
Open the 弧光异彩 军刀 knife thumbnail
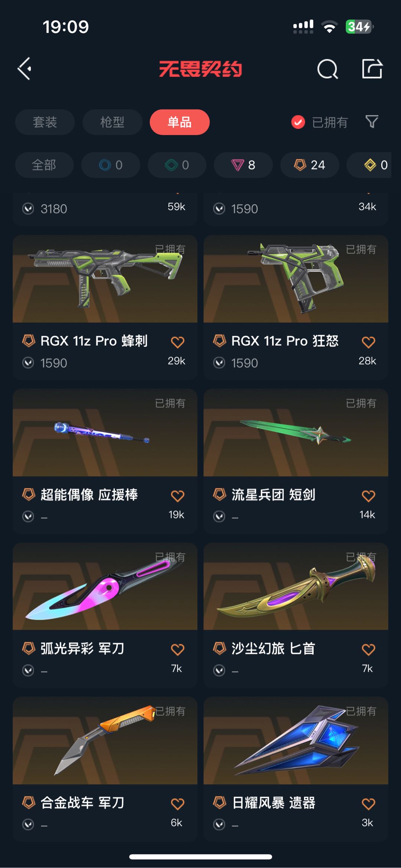[105, 586]
